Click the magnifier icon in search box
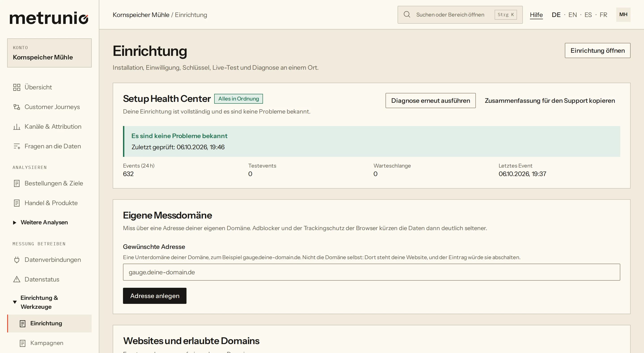This screenshot has width=644, height=353. click(407, 15)
